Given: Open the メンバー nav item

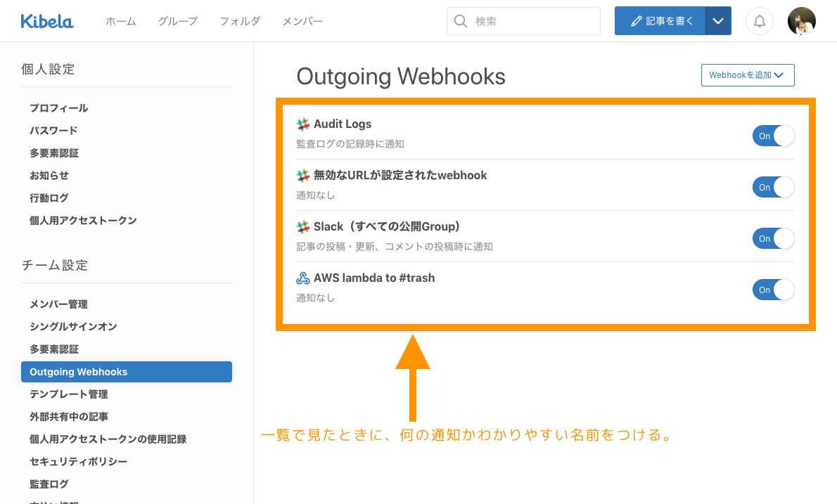Looking at the screenshot, I should pyautogui.click(x=302, y=21).
